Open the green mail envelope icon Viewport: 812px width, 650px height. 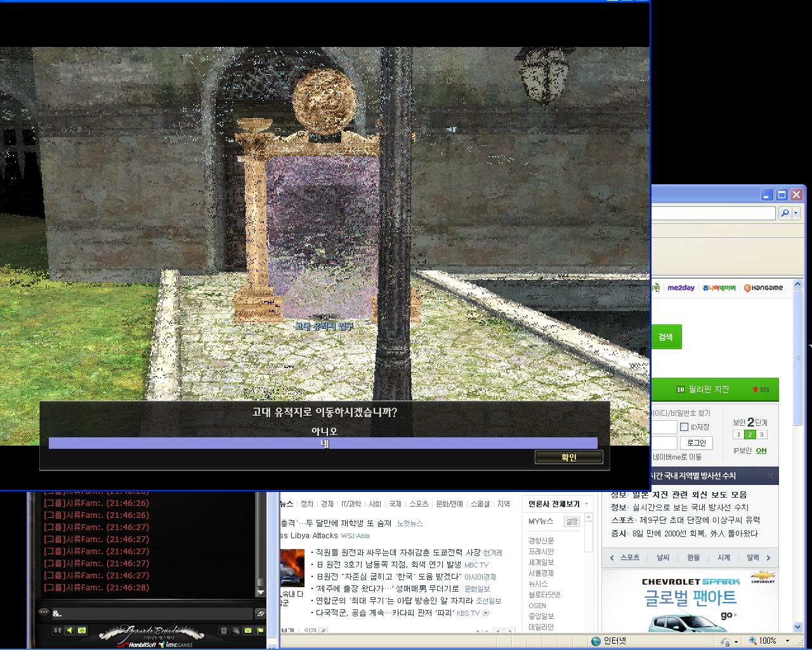pyautogui.click(x=247, y=630)
